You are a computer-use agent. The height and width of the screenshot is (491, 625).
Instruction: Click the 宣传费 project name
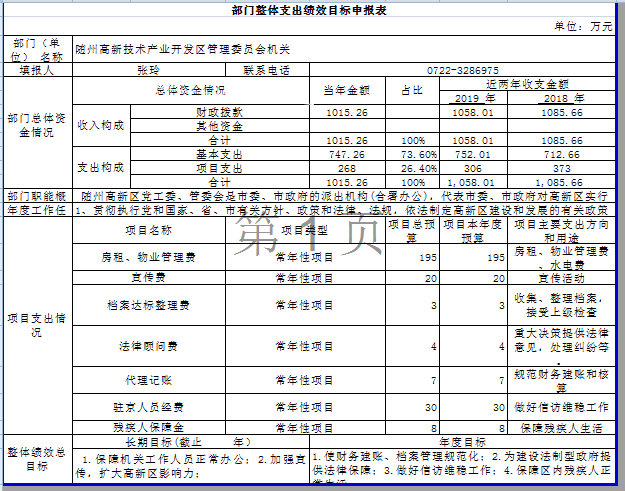tap(149, 277)
